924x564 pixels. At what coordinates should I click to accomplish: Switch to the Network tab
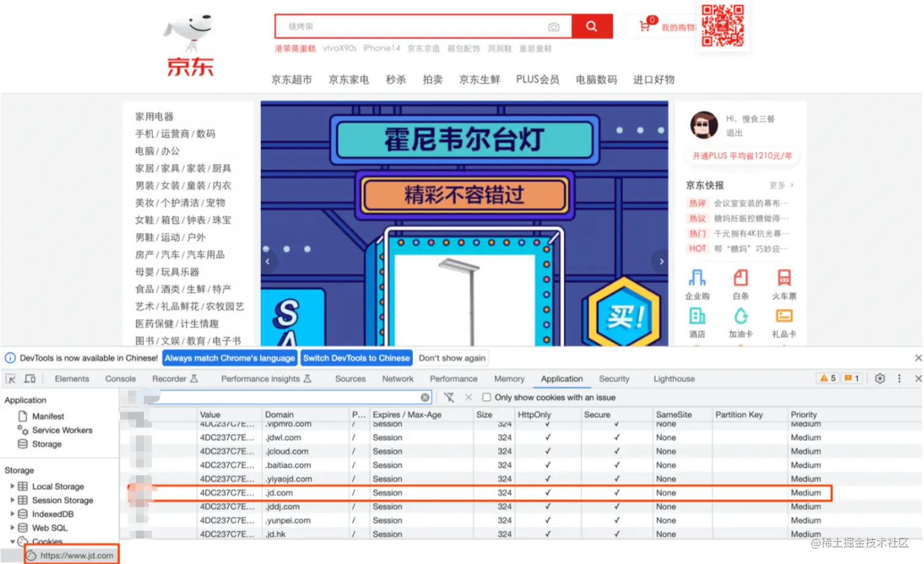pos(398,379)
